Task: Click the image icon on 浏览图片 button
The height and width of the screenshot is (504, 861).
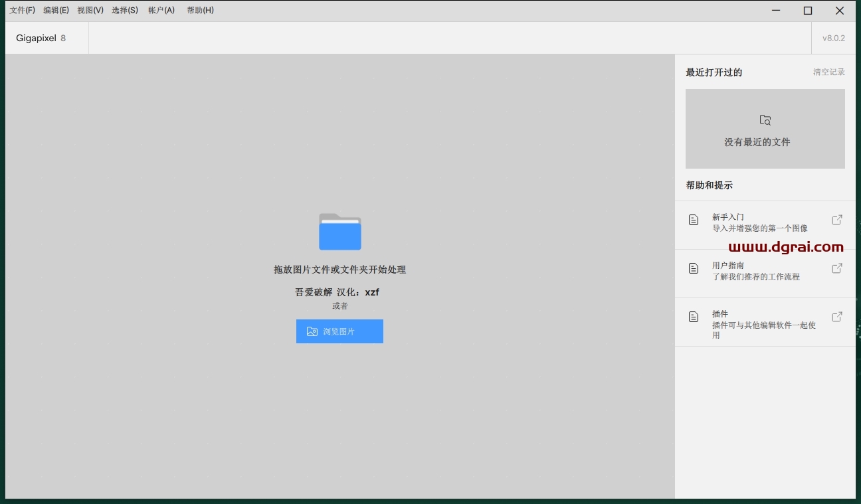Action: (x=312, y=331)
